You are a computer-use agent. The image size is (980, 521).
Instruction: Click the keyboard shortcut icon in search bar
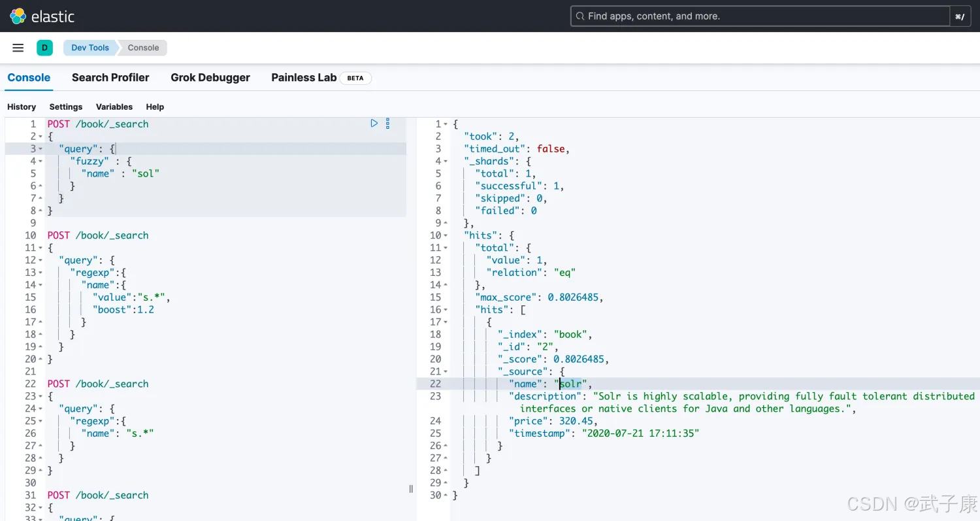959,16
